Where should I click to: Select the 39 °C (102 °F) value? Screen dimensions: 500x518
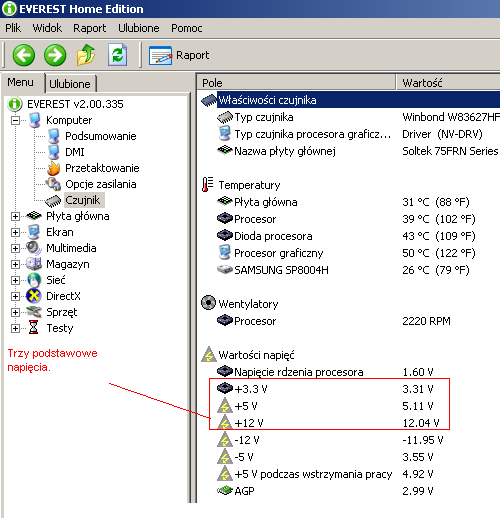[439, 219]
